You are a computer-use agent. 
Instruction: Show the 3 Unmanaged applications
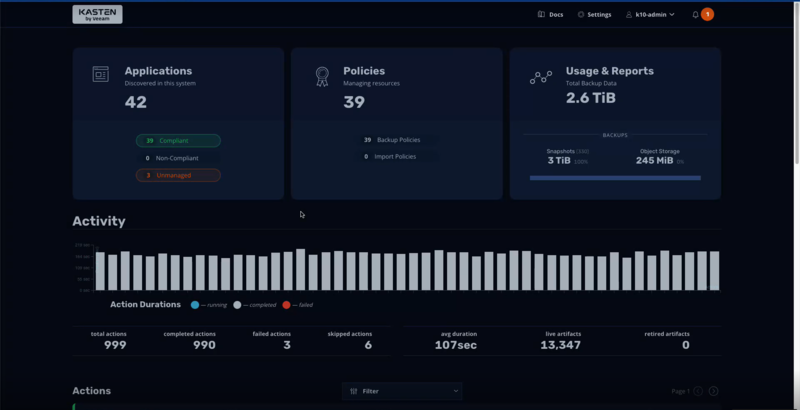tap(178, 175)
